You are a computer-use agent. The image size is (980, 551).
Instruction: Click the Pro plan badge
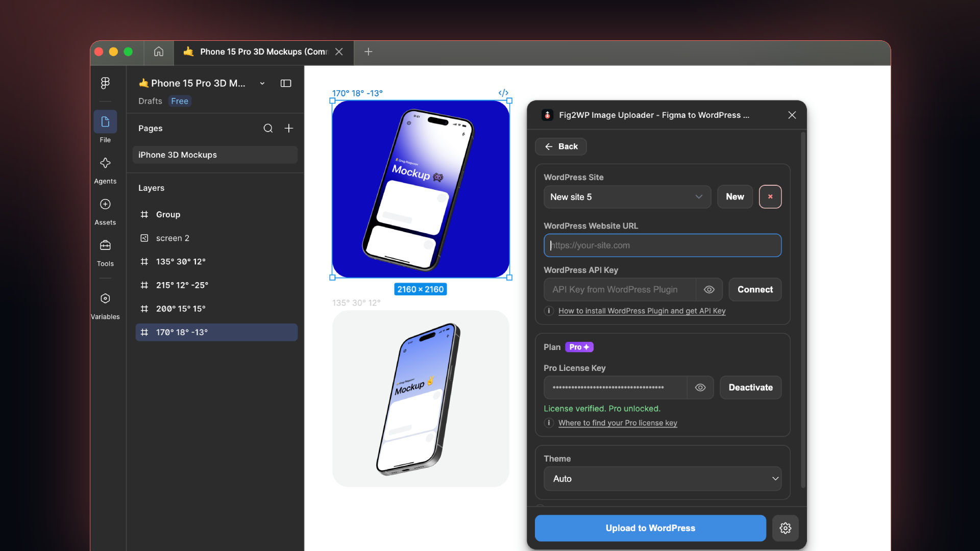coord(579,347)
